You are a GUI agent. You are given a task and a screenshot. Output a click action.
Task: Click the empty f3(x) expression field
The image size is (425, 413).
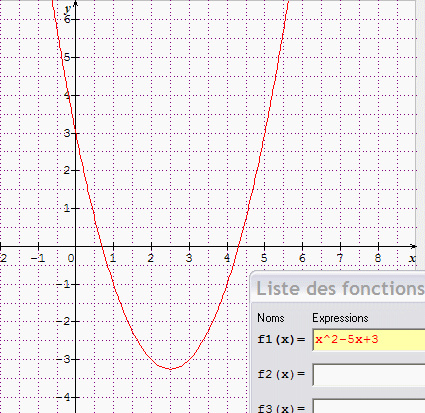(369, 406)
